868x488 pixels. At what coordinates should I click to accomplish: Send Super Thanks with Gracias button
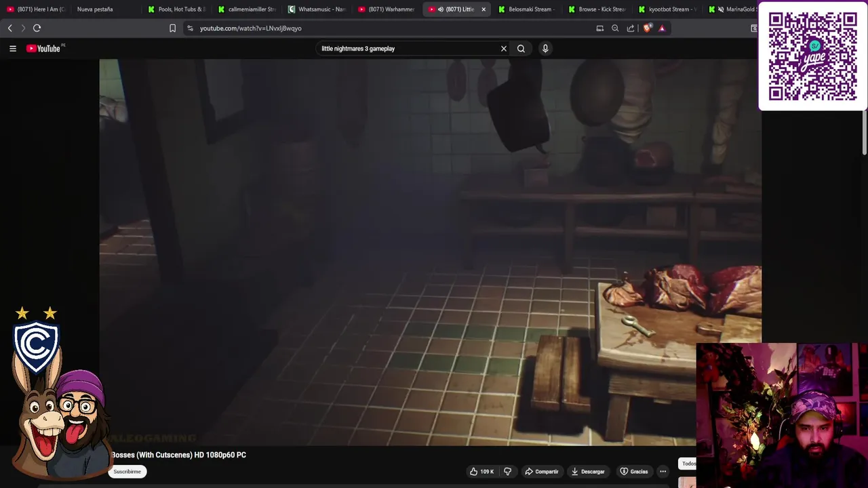(x=634, y=471)
